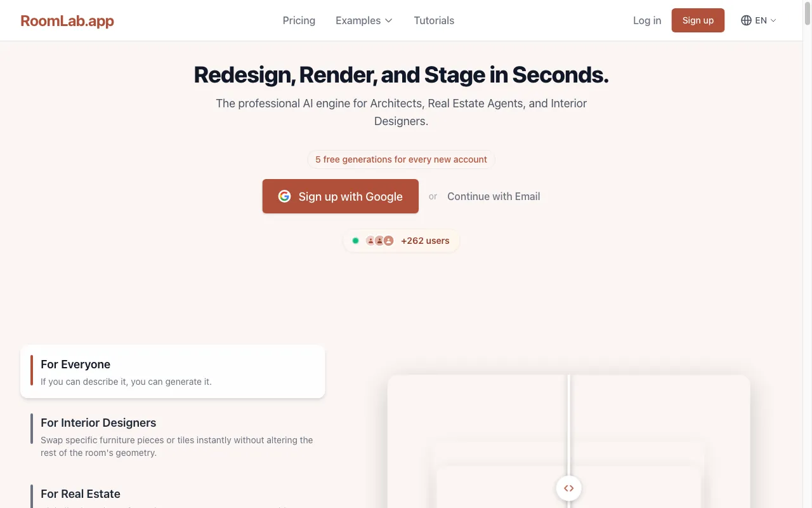Click 'If you can describe it' description
The height and width of the screenshot is (508, 812).
pyautogui.click(x=126, y=382)
